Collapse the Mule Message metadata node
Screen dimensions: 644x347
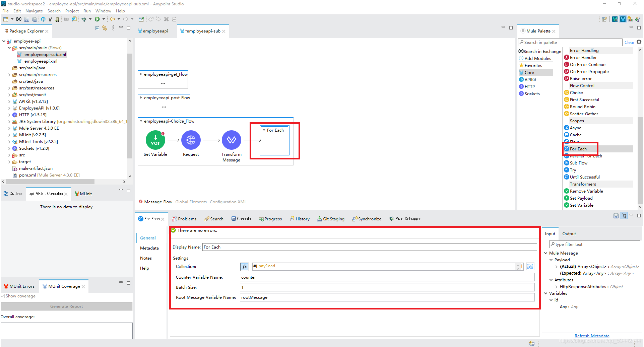(546, 253)
